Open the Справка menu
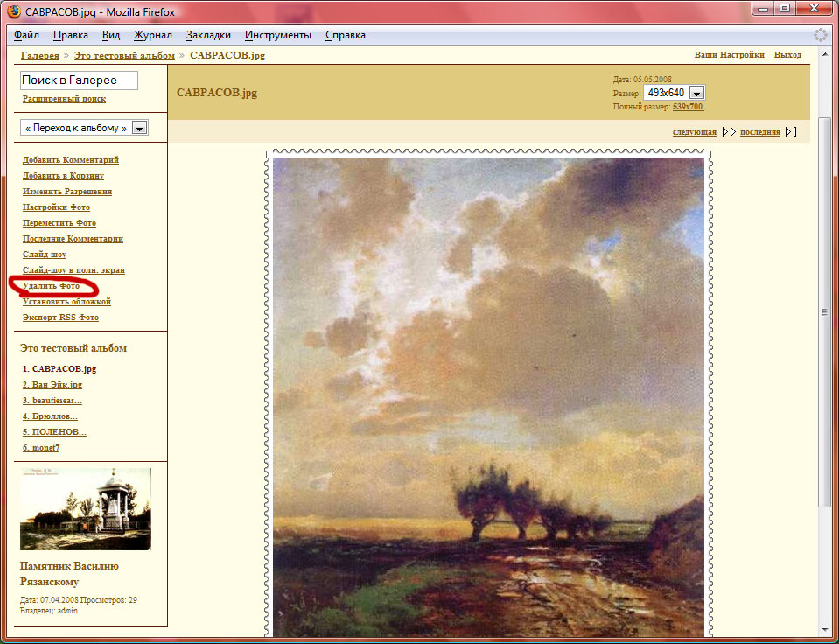 [x=345, y=35]
